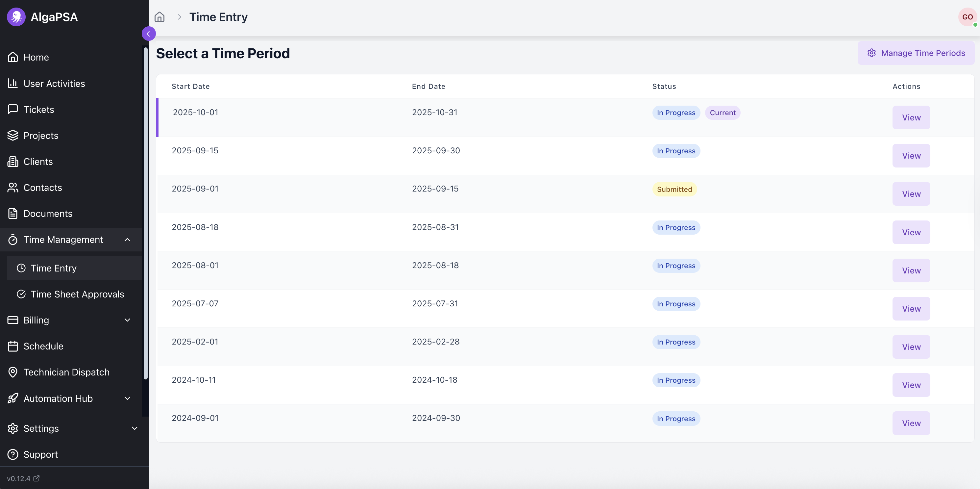The height and width of the screenshot is (489, 980).
Task: Click the Manage Time Periods button
Action: (x=916, y=53)
